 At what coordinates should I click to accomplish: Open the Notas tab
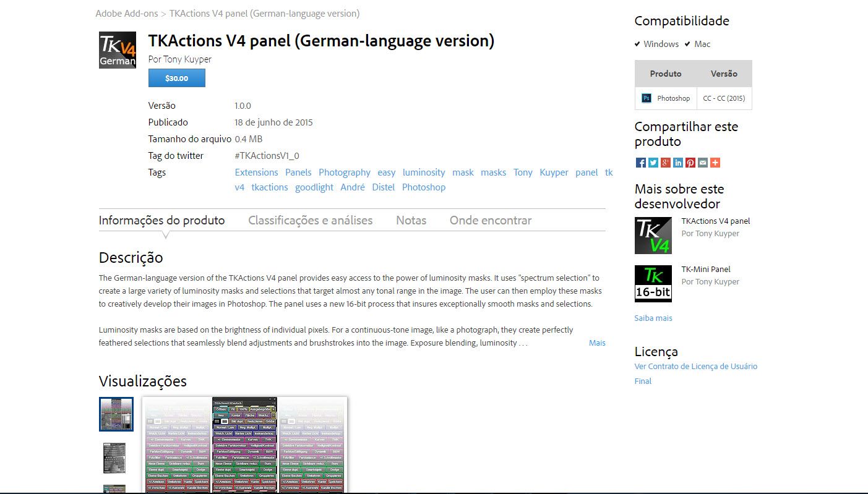click(x=411, y=220)
